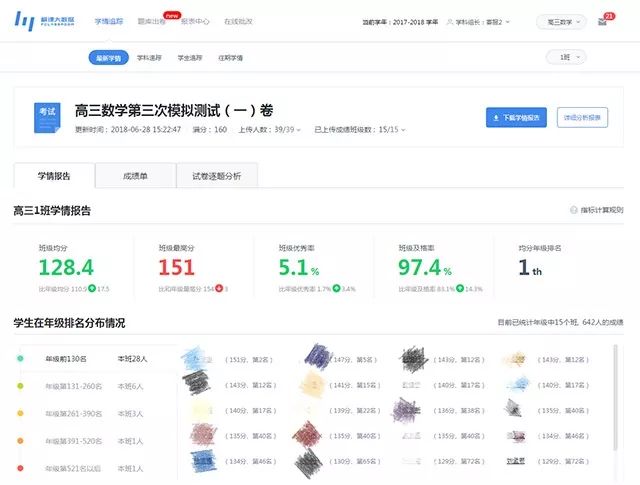Click the 1th grade rank value

click(x=530, y=268)
